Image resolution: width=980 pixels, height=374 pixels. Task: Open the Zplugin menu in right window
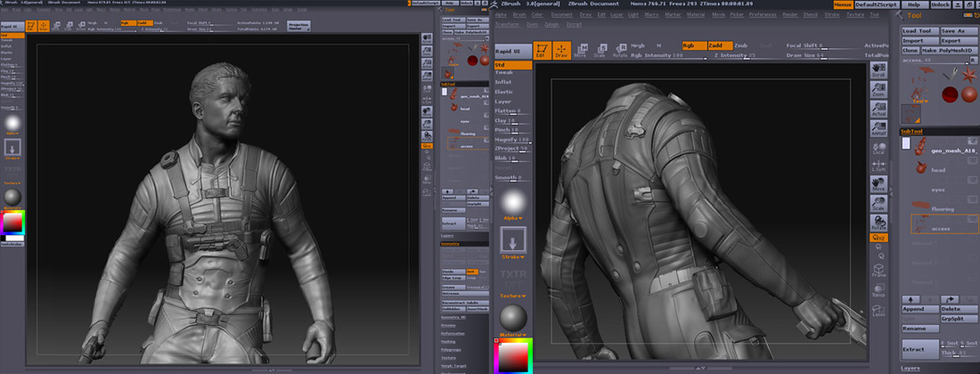point(551,24)
